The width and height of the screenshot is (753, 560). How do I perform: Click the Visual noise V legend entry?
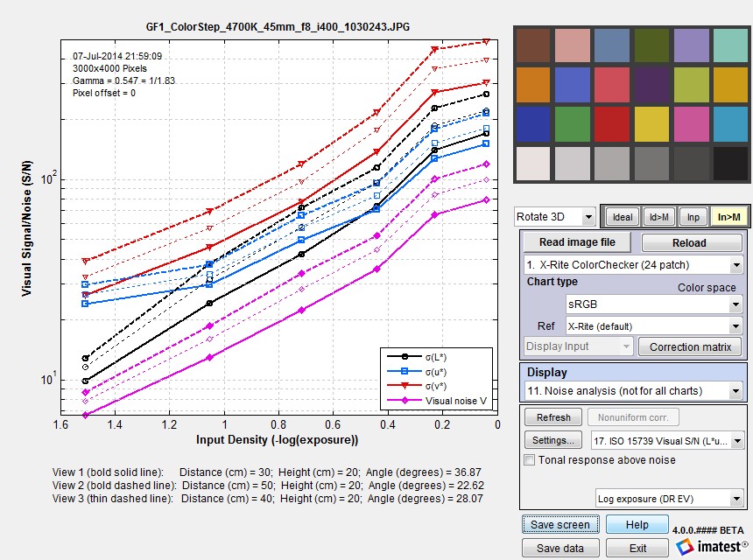pyautogui.click(x=438, y=401)
